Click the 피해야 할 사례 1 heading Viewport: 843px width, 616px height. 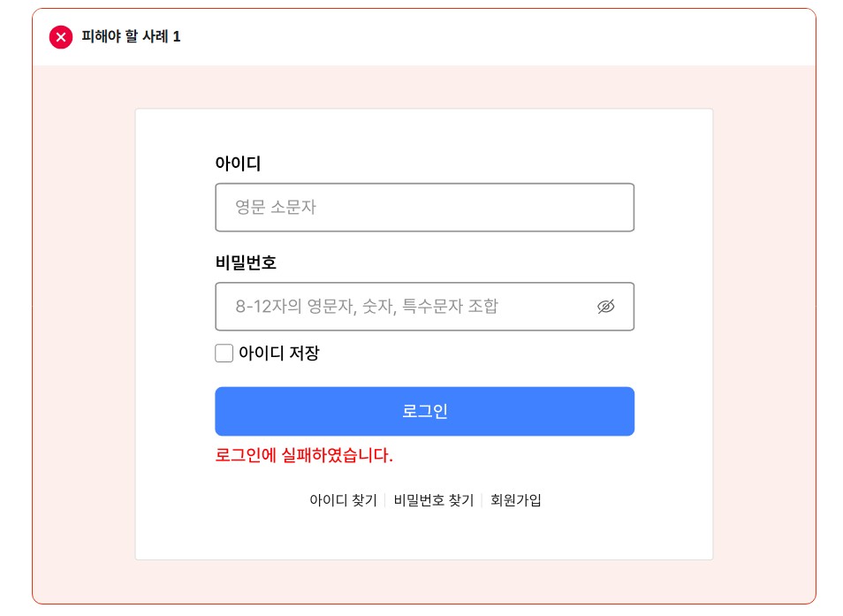click(131, 37)
